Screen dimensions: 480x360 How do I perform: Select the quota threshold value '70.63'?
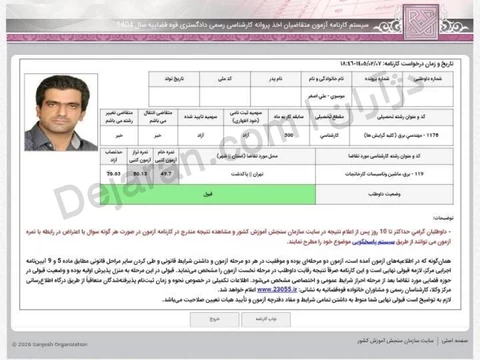[113, 174]
